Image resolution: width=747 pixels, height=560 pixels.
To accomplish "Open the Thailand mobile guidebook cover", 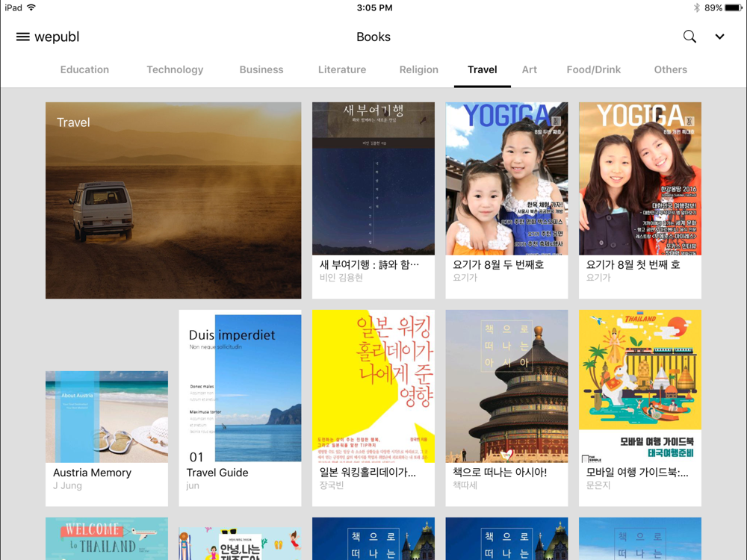I will point(640,386).
